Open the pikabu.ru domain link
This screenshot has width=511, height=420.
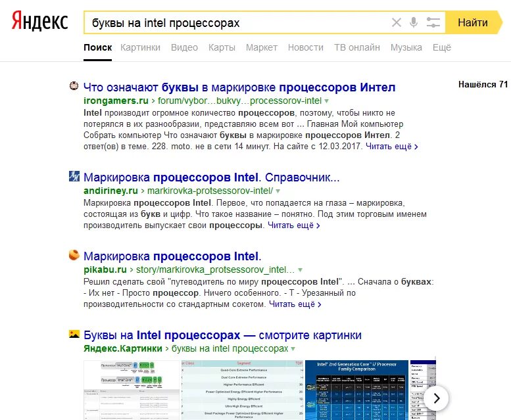click(105, 269)
